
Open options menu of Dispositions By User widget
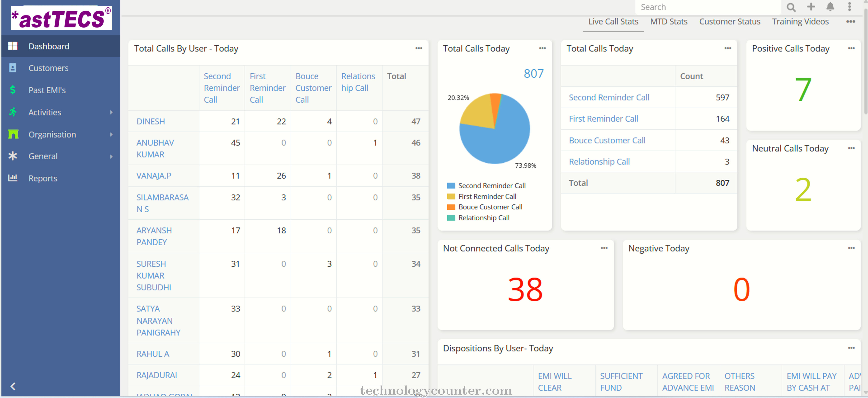(x=851, y=348)
